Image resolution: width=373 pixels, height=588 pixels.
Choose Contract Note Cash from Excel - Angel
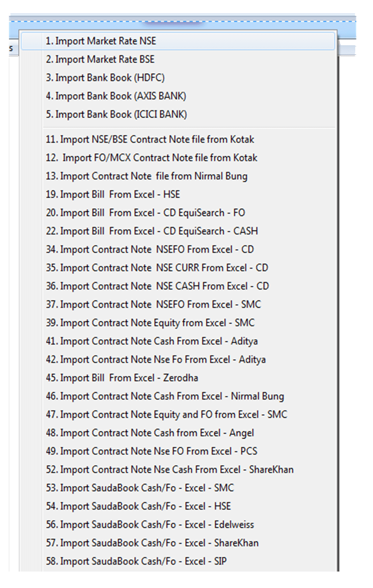[178, 433]
